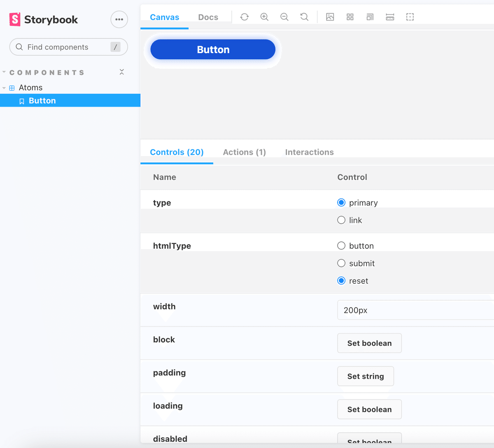Open the Actions (1) tab
The image size is (494, 448).
[245, 152]
